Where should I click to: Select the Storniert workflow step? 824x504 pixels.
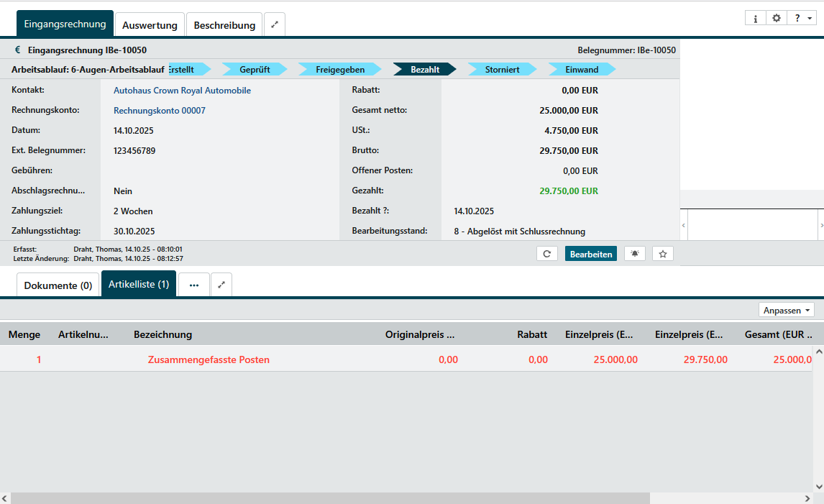pyautogui.click(x=502, y=70)
